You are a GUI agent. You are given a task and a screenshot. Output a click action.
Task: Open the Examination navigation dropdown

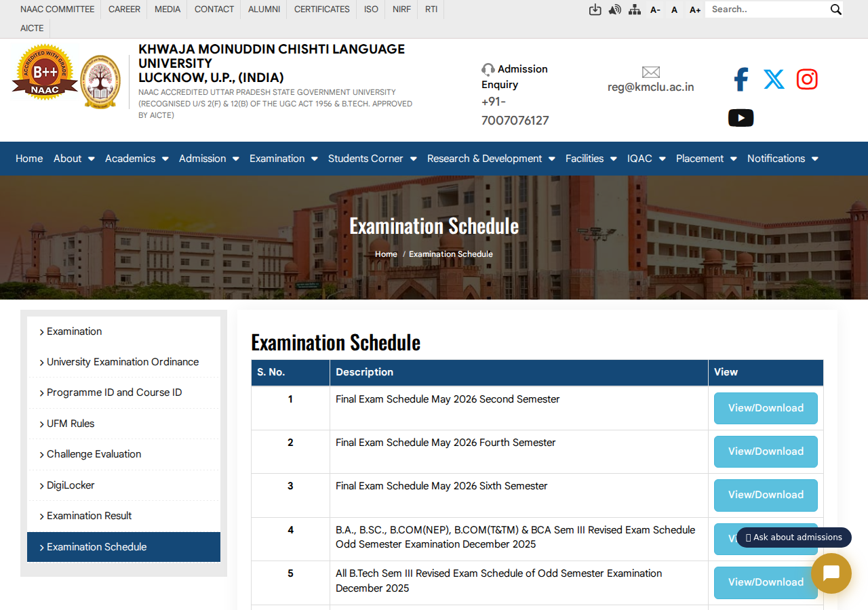[x=283, y=159]
